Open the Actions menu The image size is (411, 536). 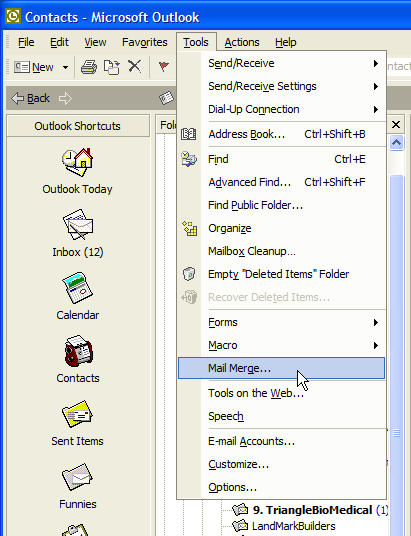(x=242, y=42)
